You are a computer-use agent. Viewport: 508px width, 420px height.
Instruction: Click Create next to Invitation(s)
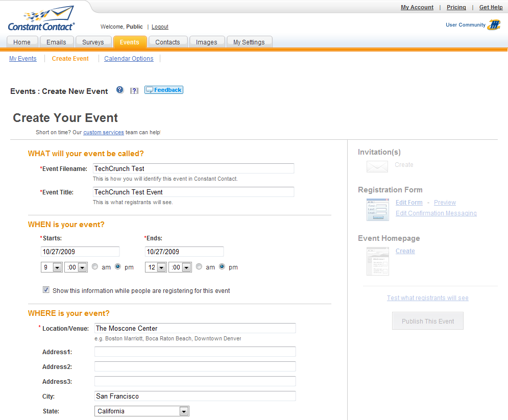click(x=404, y=165)
